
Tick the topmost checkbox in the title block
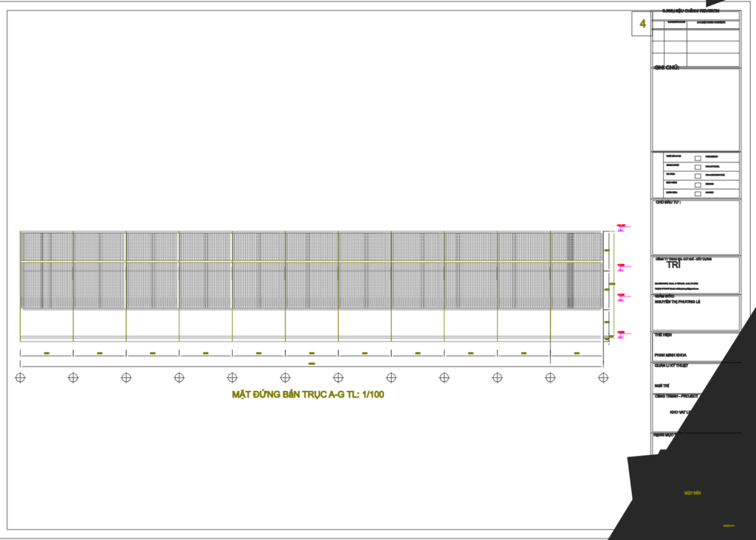pos(698,158)
